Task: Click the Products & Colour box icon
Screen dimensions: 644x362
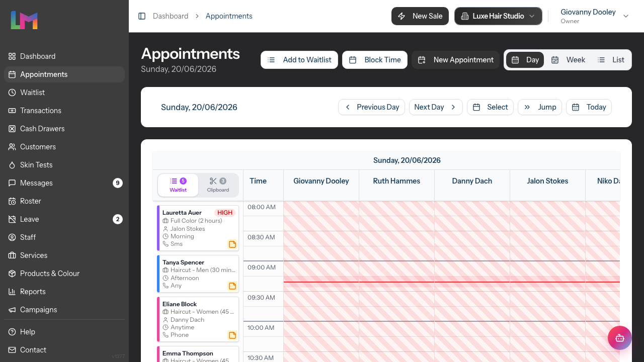Action: (x=12, y=274)
